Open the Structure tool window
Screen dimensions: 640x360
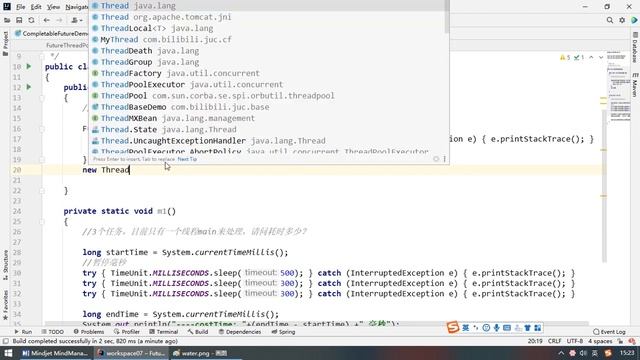pos(5,264)
